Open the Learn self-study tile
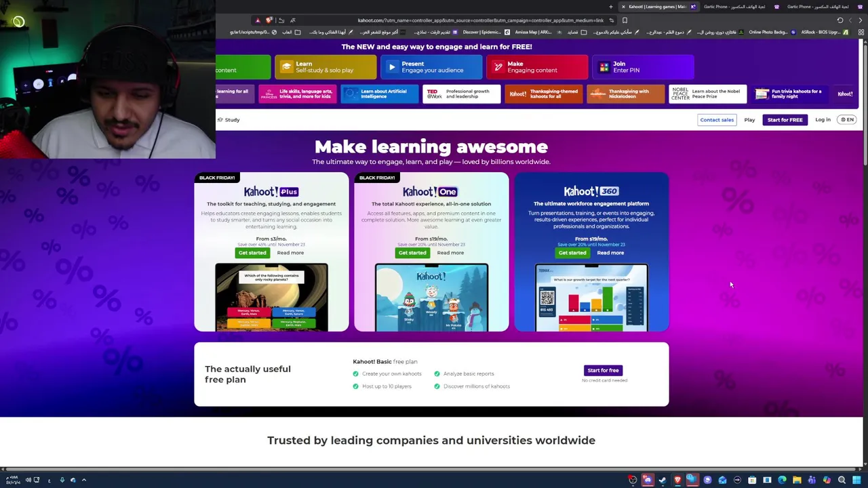 click(x=325, y=66)
